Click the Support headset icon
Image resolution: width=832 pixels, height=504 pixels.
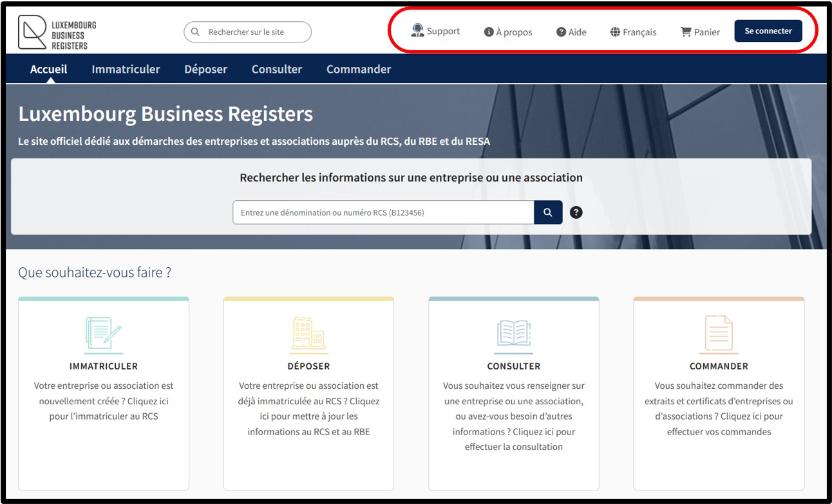(x=419, y=30)
